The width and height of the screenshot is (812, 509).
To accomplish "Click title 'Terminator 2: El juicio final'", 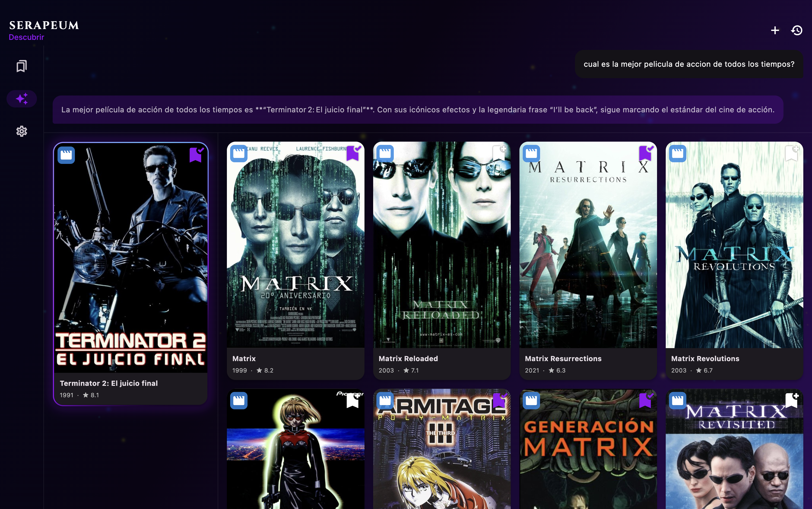I will coord(109,383).
